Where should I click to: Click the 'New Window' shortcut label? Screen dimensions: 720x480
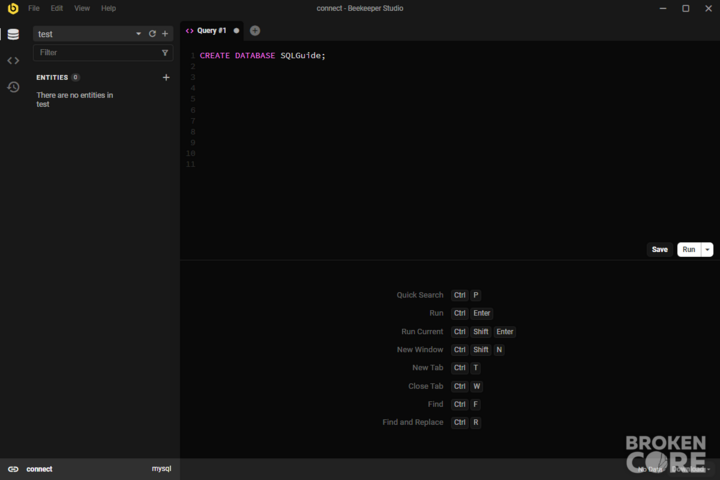point(420,350)
